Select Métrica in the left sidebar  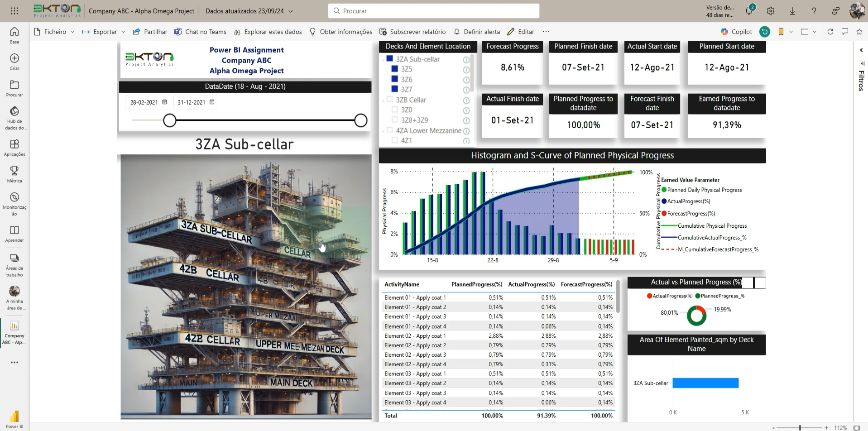point(14,174)
